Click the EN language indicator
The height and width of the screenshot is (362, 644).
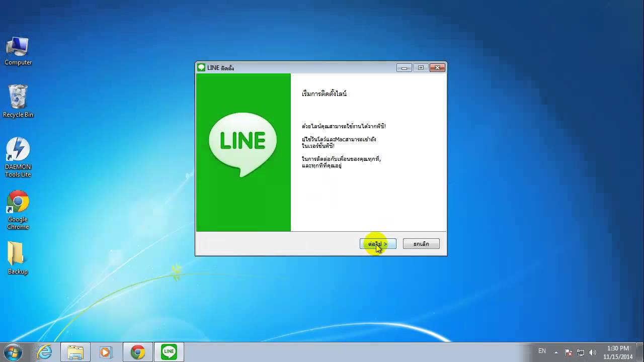tap(542, 351)
